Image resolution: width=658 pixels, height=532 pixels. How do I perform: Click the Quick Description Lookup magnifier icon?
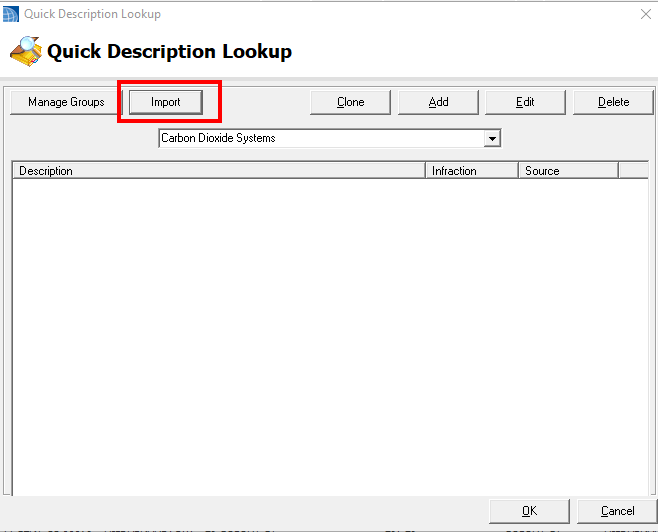click(26, 52)
